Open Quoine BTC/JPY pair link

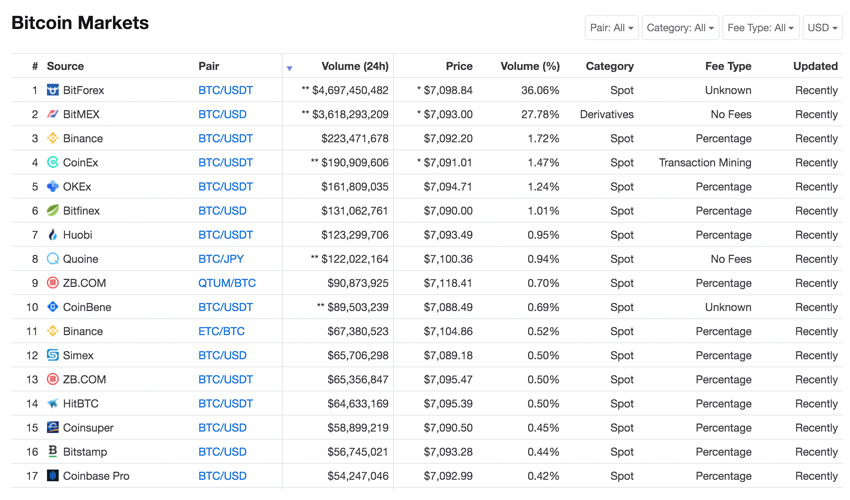pyautogui.click(x=221, y=259)
